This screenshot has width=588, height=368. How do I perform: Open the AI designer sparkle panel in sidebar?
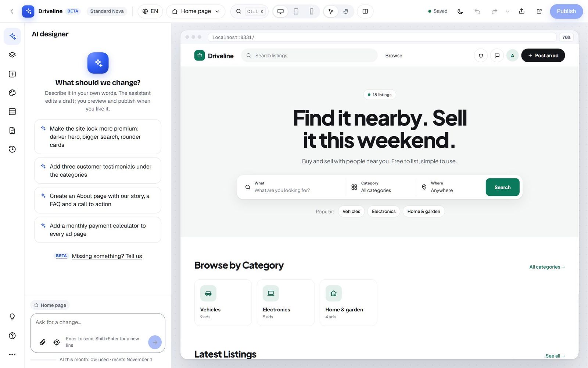[x=12, y=36]
